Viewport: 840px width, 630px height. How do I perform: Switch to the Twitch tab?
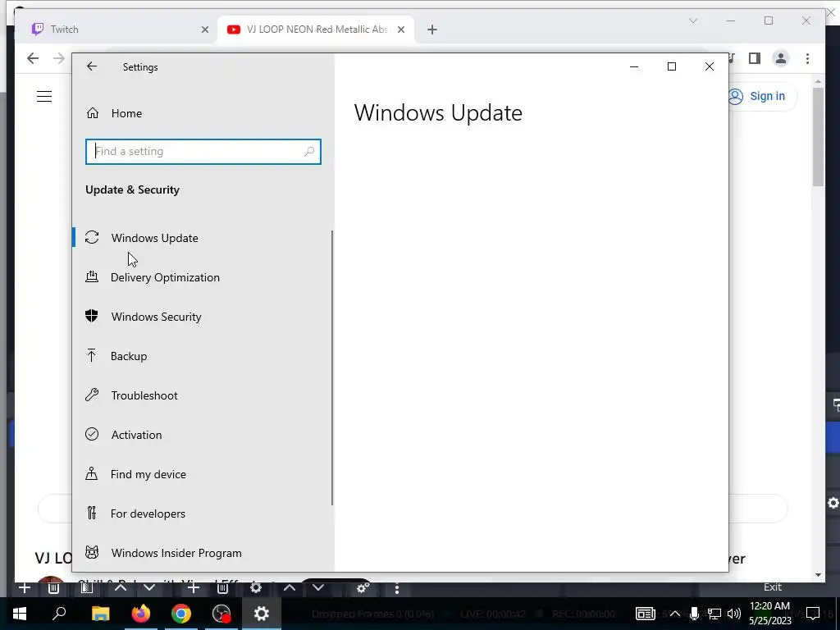[x=116, y=30]
